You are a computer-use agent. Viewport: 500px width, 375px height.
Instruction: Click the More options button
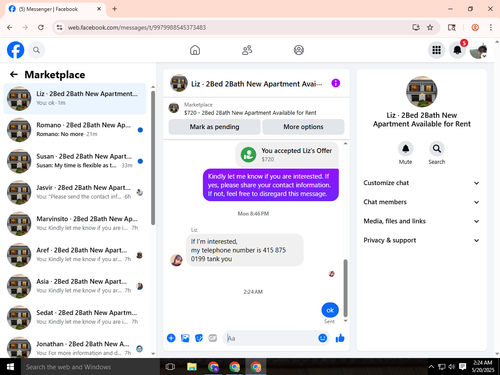pyautogui.click(x=303, y=127)
